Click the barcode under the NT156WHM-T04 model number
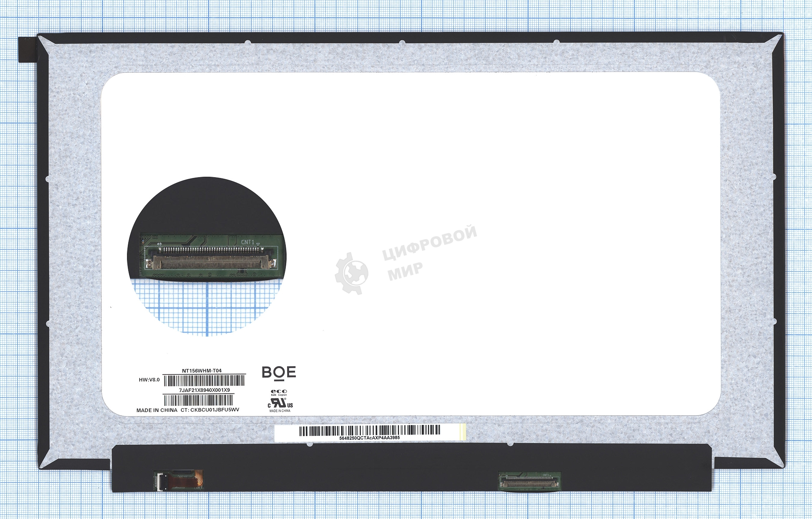Viewport: 812px width, 519px height. click(204, 381)
